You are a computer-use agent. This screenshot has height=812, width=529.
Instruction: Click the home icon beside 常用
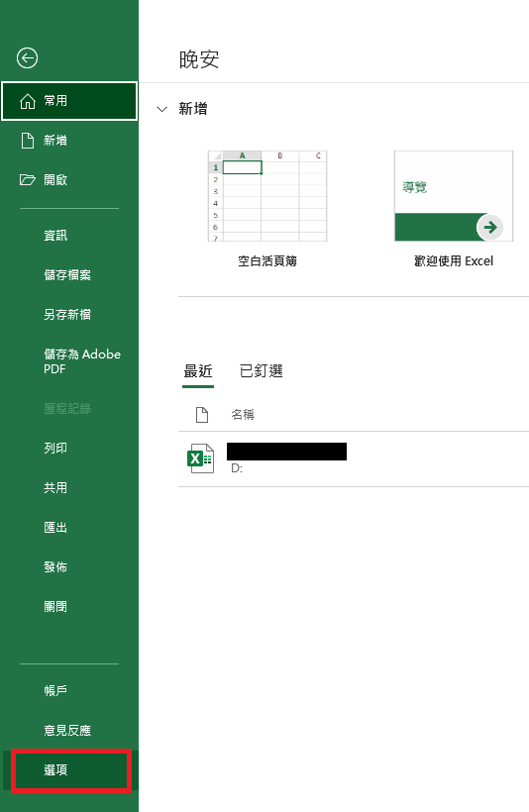point(28,101)
